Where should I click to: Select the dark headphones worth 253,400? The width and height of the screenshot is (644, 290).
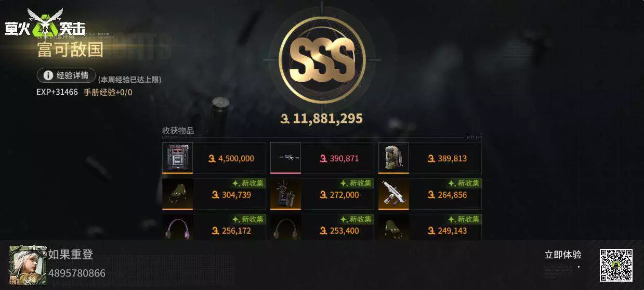click(322, 228)
